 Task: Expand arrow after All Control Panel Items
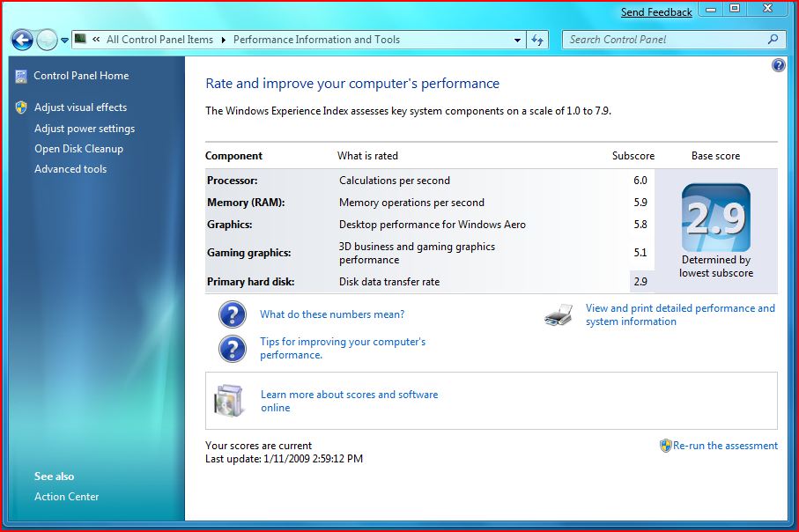(223, 40)
